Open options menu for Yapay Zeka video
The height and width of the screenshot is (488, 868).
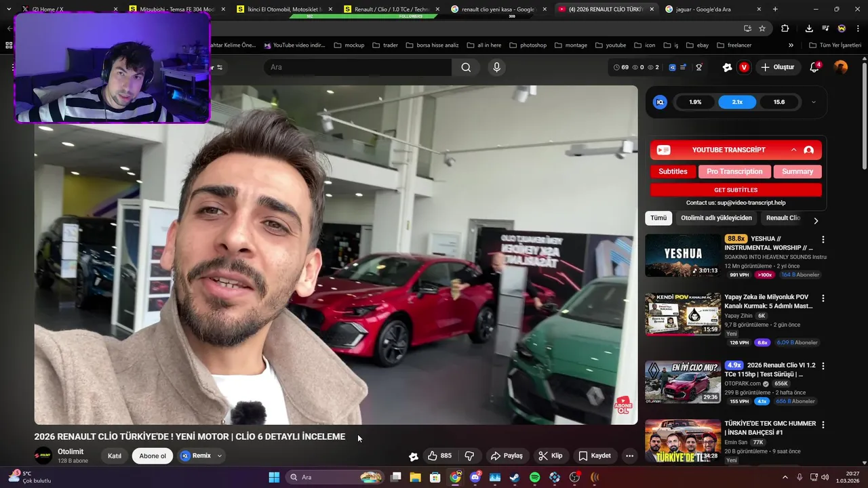coord(823,298)
